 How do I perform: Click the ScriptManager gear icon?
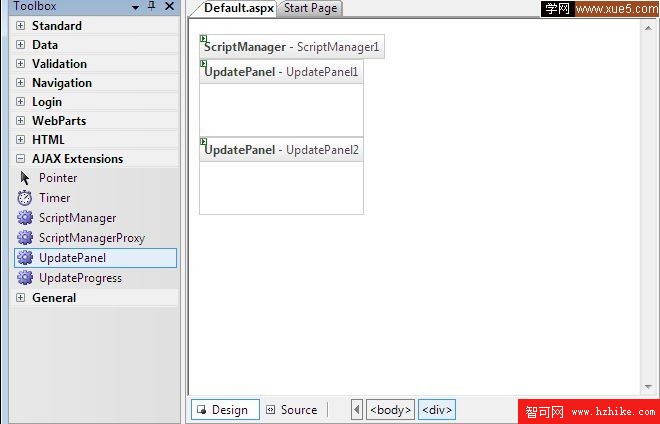[x=25, y=218]
